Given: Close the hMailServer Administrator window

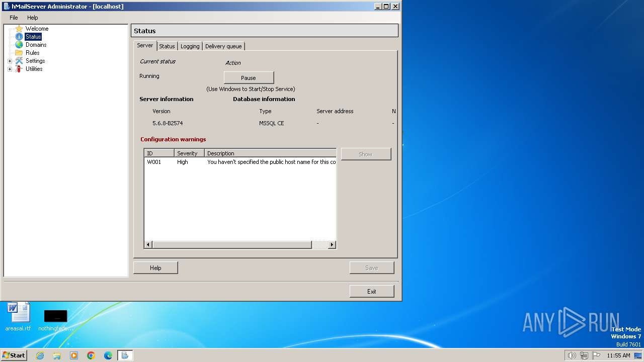Looking at the screenshot, I should [395, 7].
